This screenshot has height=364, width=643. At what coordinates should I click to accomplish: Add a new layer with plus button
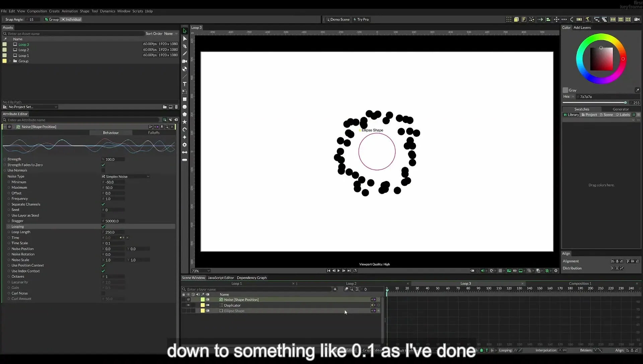(x=335, y=289)
